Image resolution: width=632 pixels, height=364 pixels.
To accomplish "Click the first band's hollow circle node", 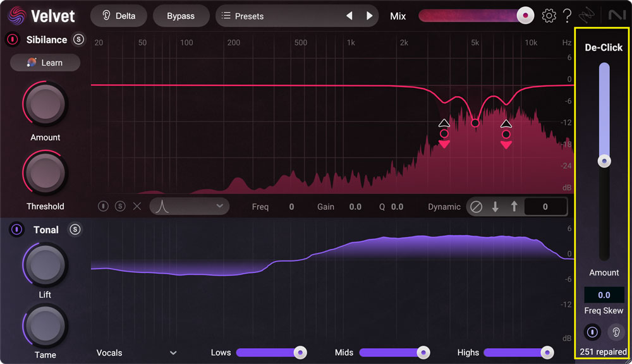I will [x=444, y=133].
